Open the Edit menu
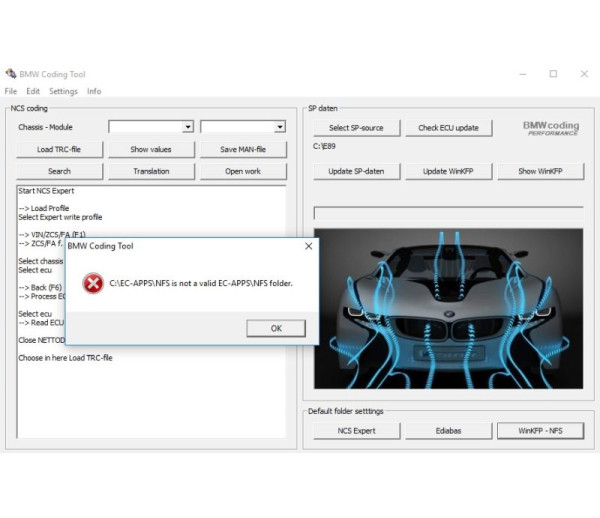The width and height of the screenshot is (600, 518). (33, 91)
